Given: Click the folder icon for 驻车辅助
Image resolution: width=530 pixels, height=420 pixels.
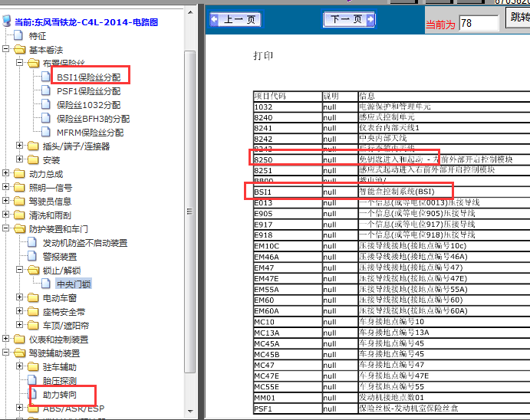Looking at the screenshot, I should (33, 366).
